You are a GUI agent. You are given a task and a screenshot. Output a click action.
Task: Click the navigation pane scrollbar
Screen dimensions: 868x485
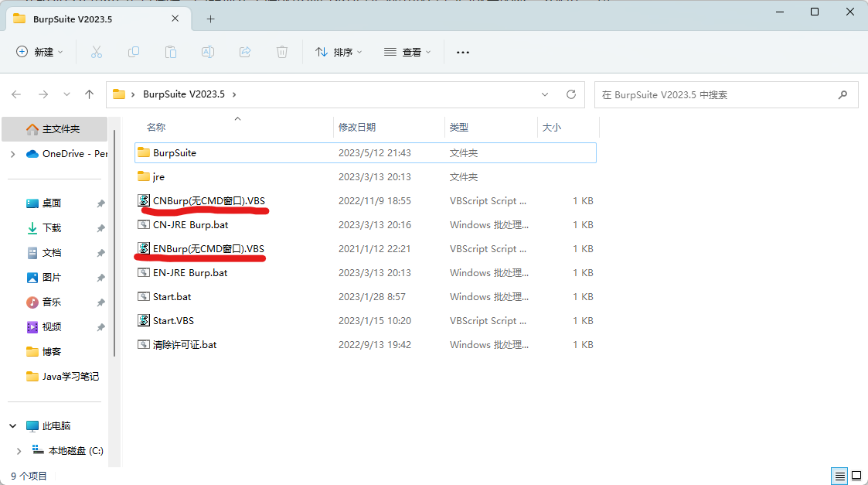click(x=114, y=243)
